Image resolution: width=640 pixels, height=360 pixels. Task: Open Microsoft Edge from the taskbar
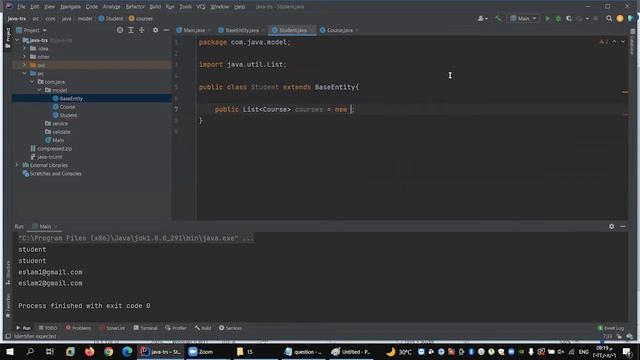coord(127,351)
